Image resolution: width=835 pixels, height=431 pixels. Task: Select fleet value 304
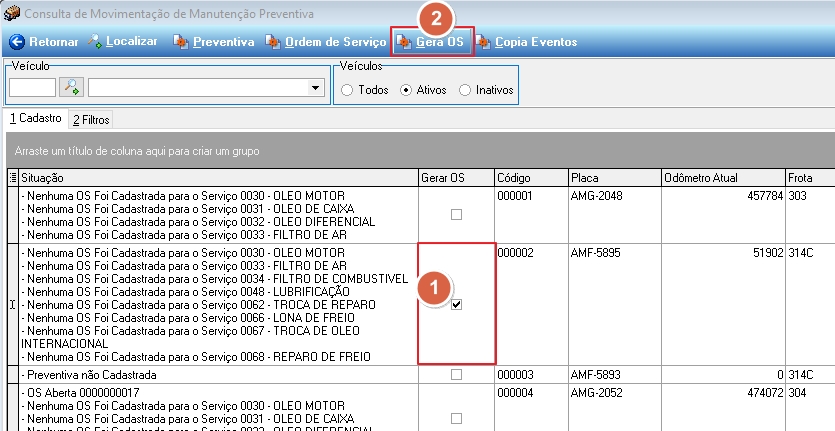tap(798, 393)
